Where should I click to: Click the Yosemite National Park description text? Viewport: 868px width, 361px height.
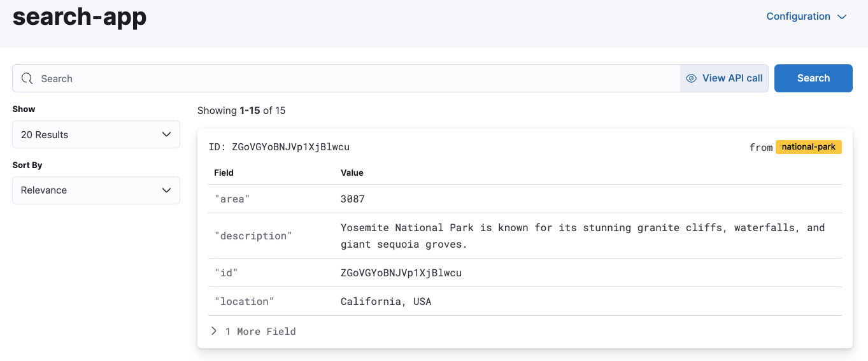(583, 236)
